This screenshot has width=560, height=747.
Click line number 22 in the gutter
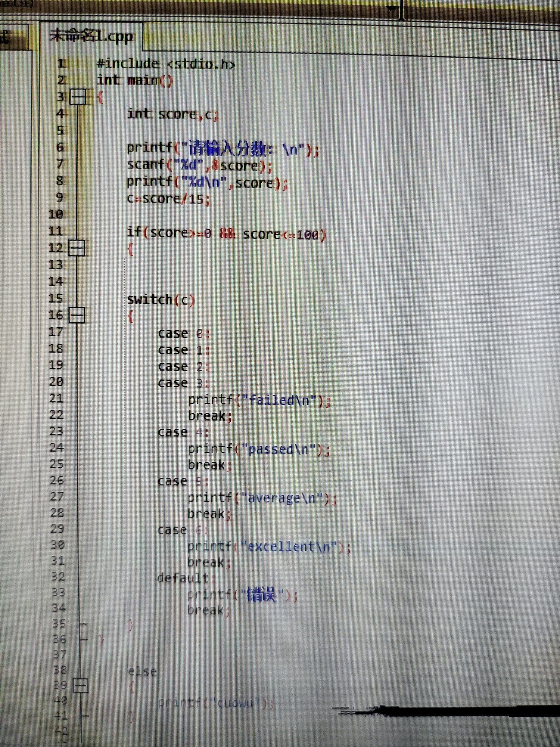coord(56,415)
